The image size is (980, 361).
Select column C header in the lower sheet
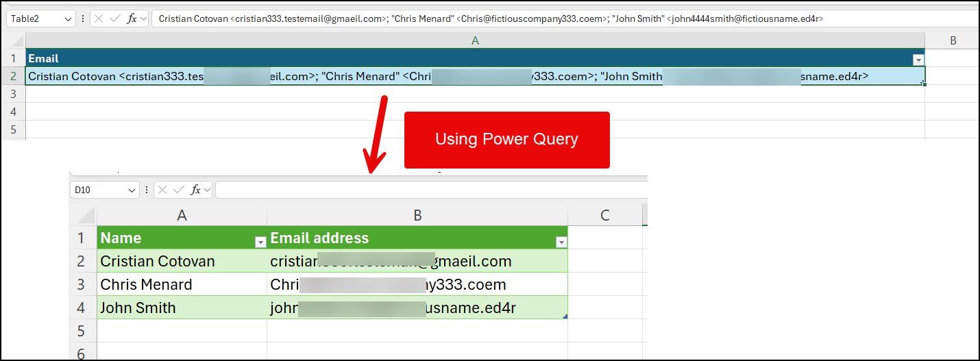point(604,215)
